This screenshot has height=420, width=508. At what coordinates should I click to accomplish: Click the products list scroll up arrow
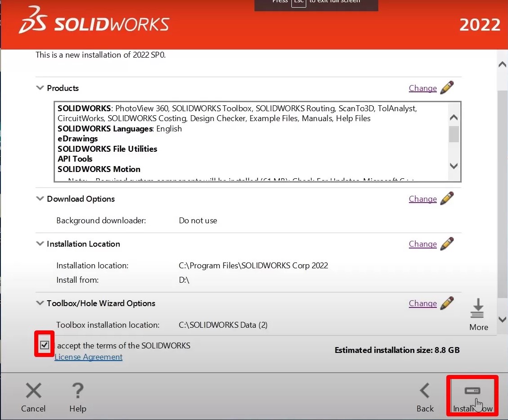[454, 117]
